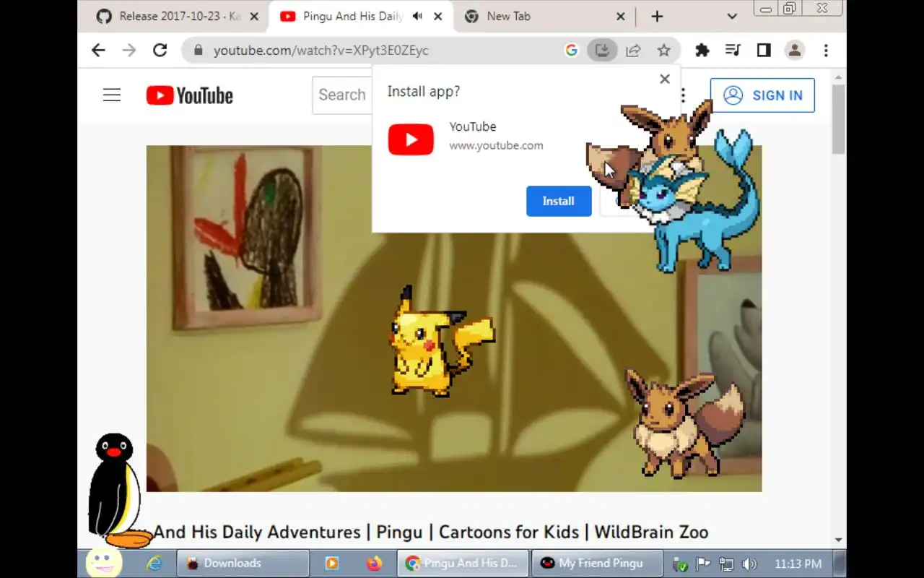Image resolution: width=924 pixels, height=578 pixels.
Task: Launch Internet Explorer from the taskbar
Action: pyautogui.click(x=154, y=563)
